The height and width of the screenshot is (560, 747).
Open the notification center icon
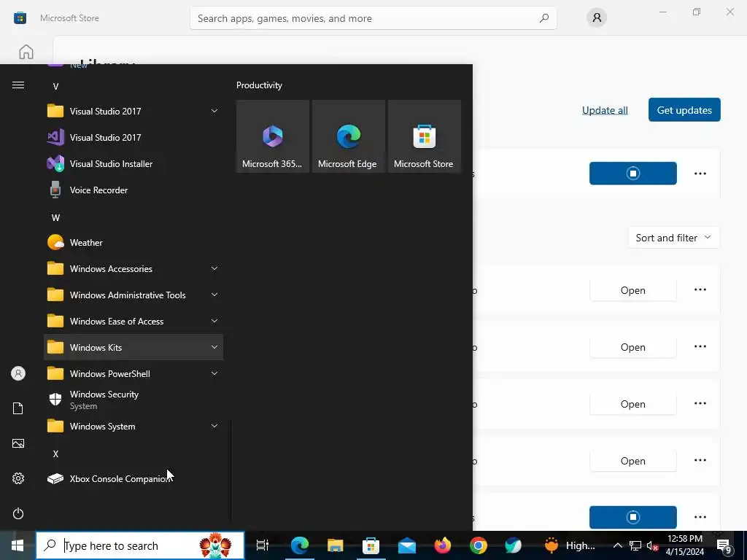[x=724, y=545]
